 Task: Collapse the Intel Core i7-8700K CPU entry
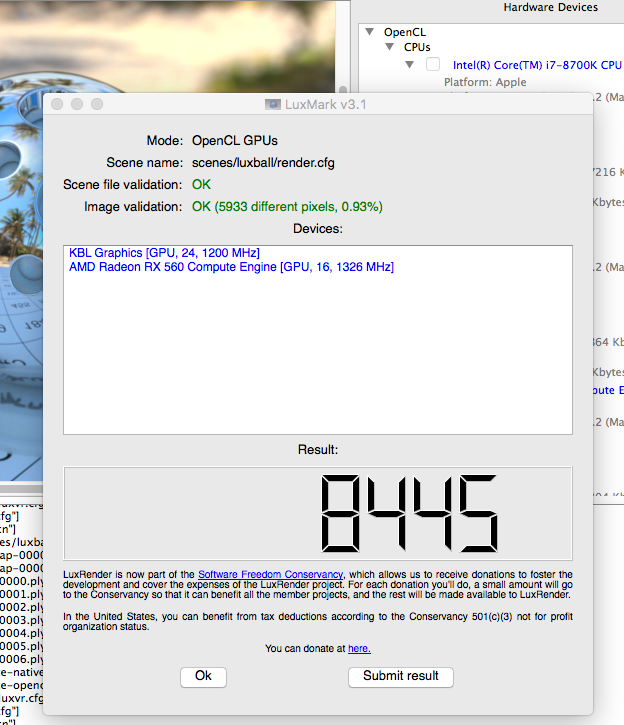coord(409,65)
